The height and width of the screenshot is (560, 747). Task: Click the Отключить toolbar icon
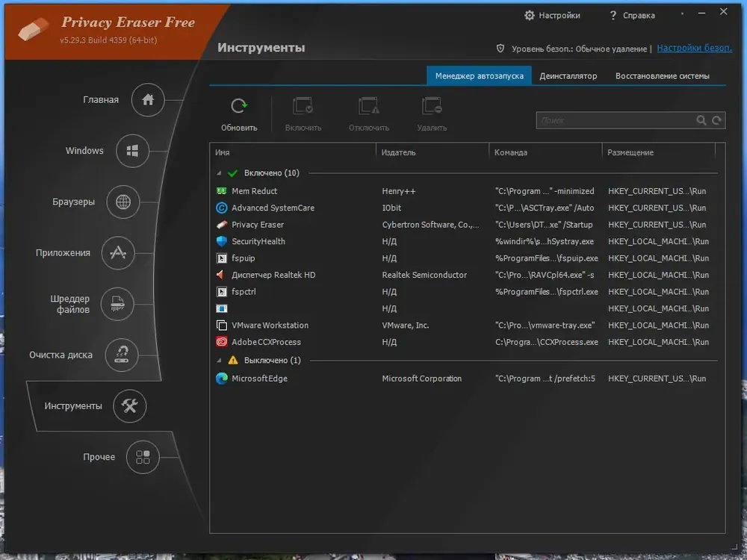click(369, 106)
